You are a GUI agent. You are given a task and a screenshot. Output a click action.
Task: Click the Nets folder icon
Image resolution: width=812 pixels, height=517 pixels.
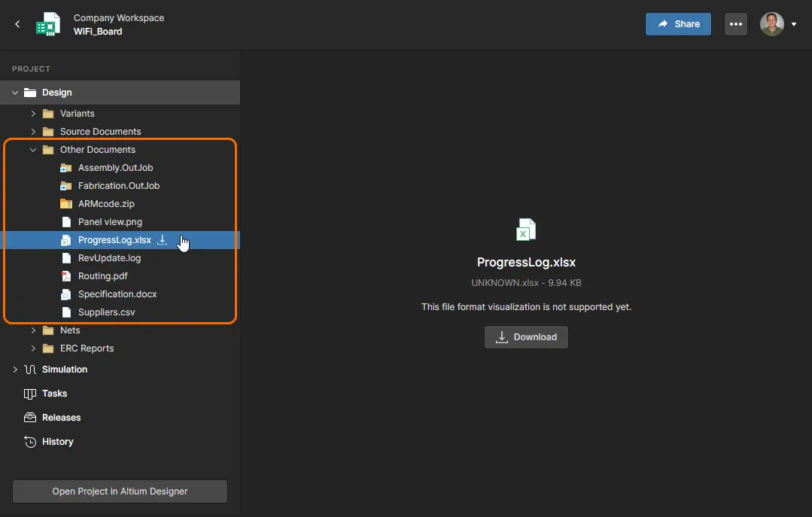[x=48, y=330]
